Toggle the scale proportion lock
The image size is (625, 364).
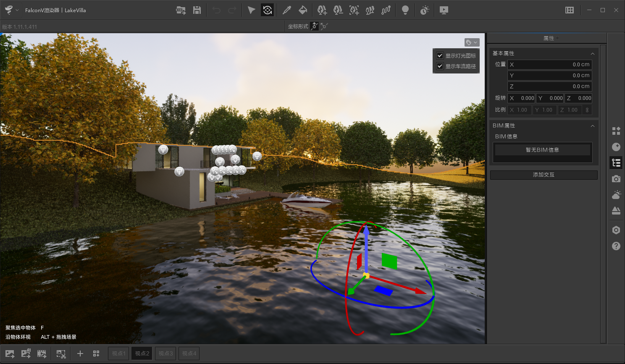click(x=587, y=110)
